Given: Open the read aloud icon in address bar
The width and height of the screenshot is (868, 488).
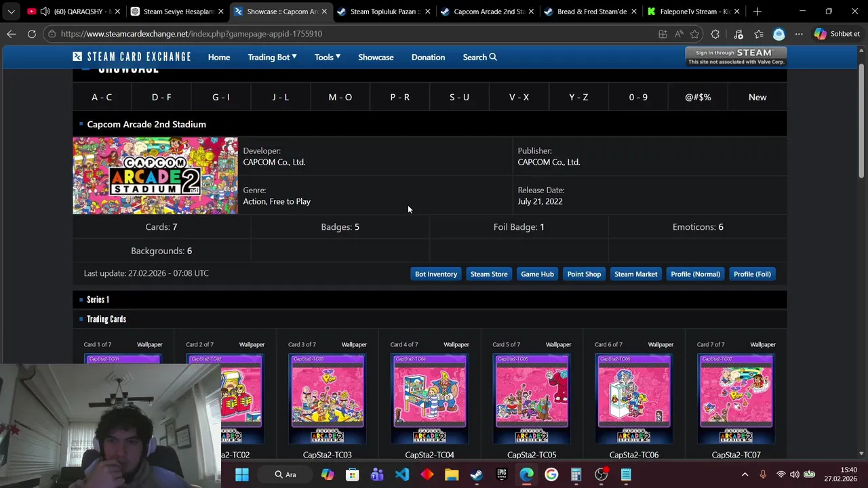Looking at the screenshot, I should pos(679,34).
